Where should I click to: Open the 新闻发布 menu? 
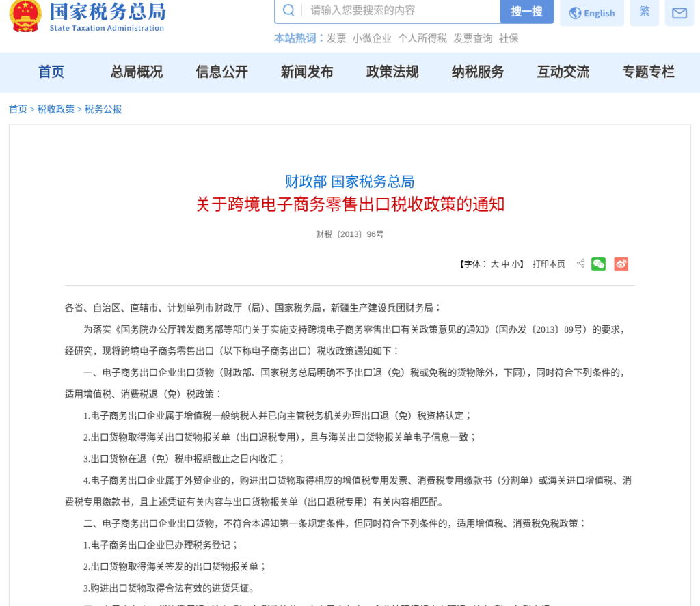click(307, 72)
